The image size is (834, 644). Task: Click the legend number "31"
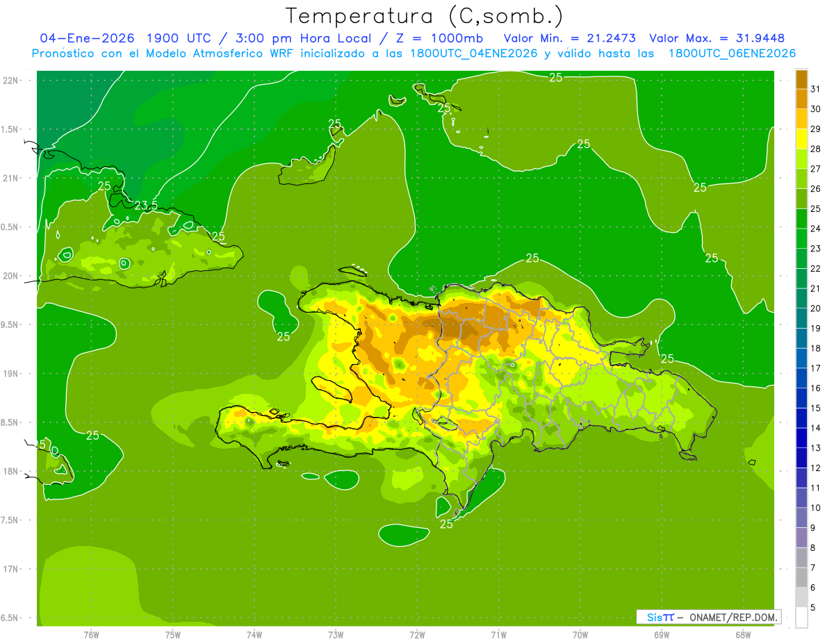(x=815, y=89)
